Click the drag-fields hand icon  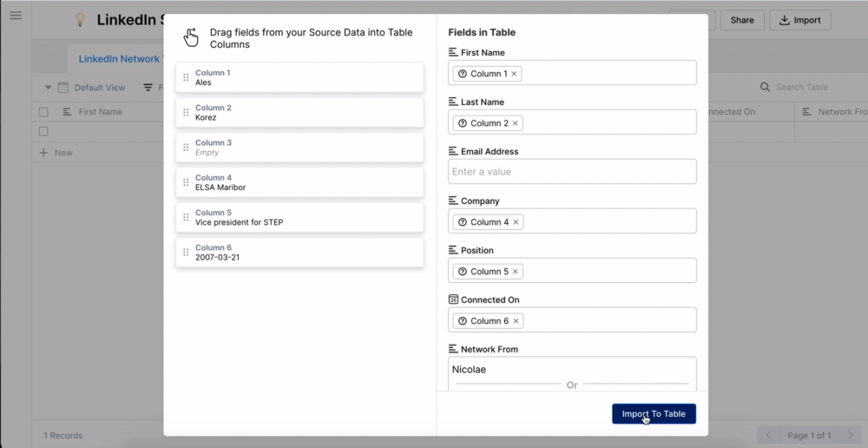(191, 37)
